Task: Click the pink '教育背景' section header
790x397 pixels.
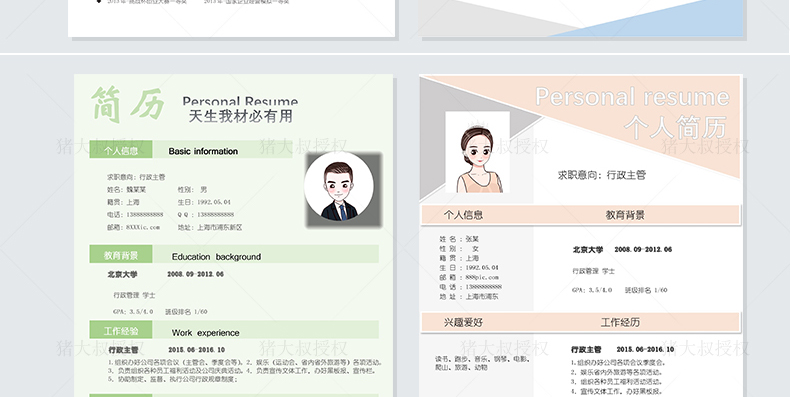Action: click(x=625, y=215)
